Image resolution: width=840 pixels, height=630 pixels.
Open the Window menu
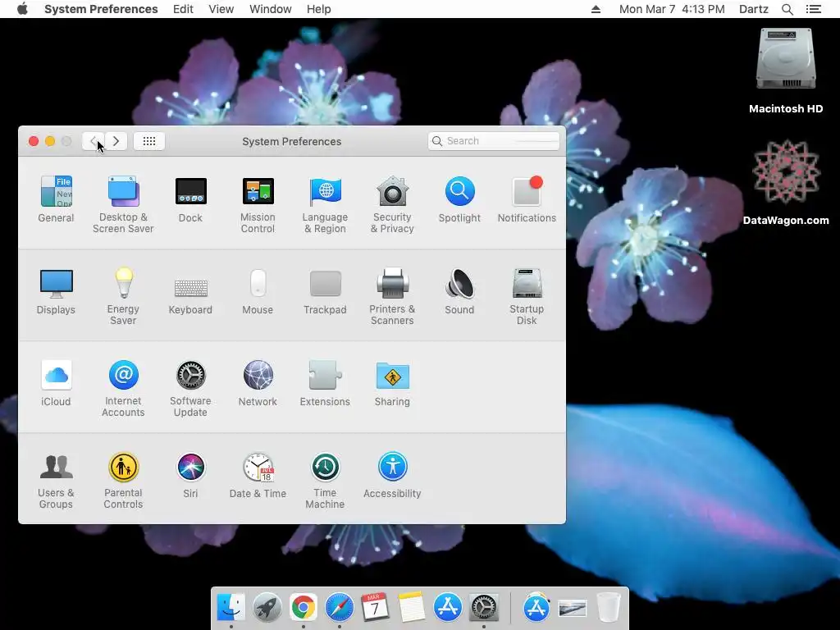271,9
